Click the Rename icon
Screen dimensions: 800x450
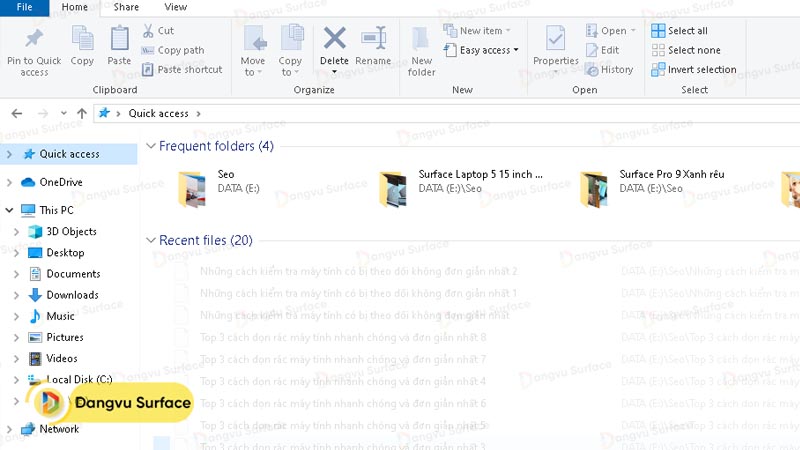pos(373,38)
